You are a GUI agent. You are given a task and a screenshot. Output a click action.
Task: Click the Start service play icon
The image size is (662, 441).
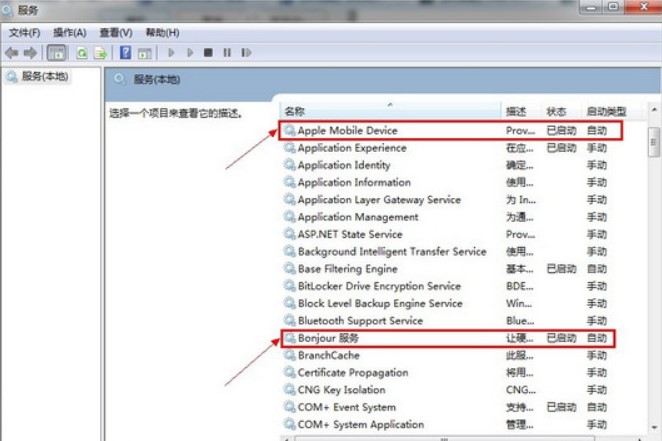(171, 52)
